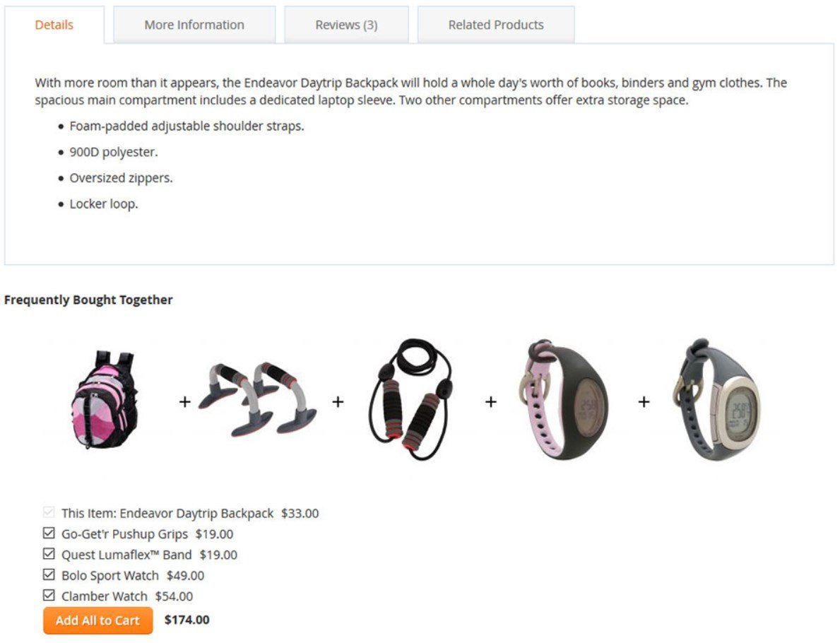The width and height of the screenshot is (840, 643).
Task: Show the Related Products tab
Action: (495, 25)
